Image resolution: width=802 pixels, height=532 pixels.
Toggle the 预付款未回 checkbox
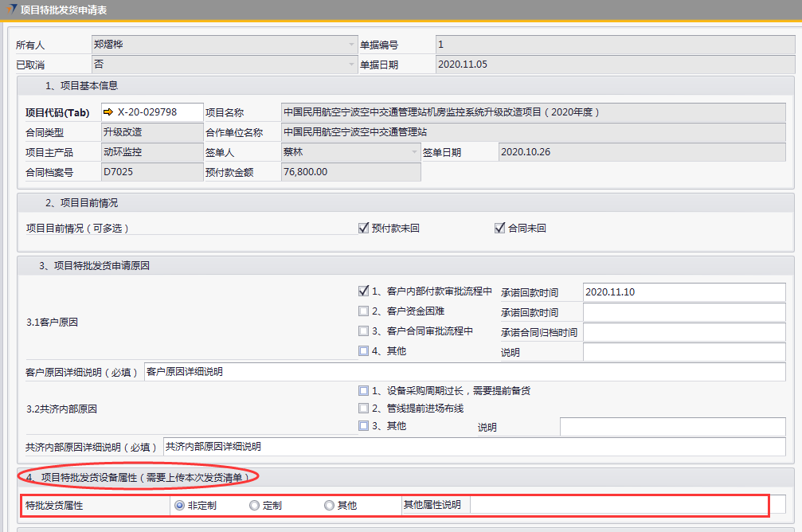pyautogui.click(x=364, y=229)
